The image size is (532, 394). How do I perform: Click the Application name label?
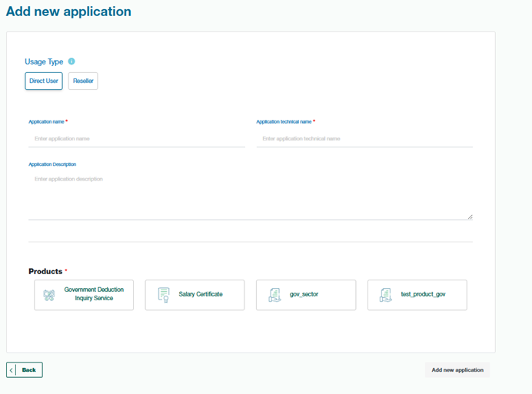click(46, 121)
